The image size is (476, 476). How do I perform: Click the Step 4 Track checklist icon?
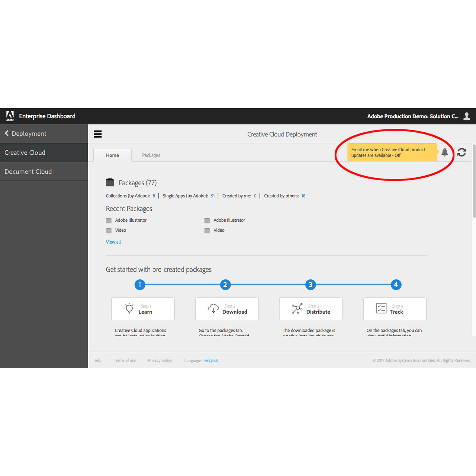pos(381,308)
